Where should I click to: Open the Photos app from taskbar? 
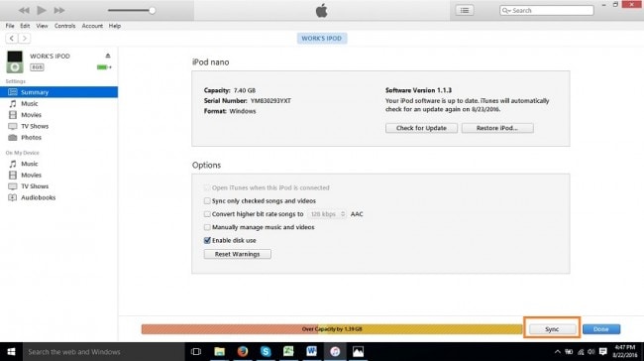[358, 351]
